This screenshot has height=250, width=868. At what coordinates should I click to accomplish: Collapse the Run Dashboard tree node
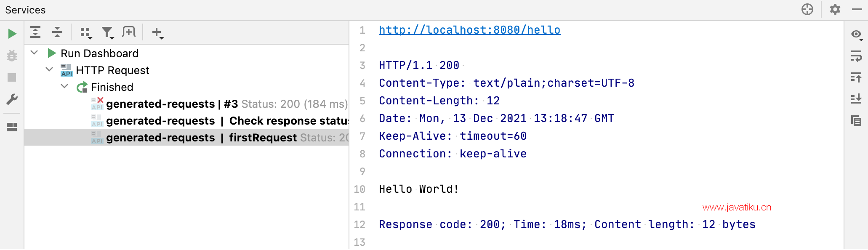(x=35, y=53)
